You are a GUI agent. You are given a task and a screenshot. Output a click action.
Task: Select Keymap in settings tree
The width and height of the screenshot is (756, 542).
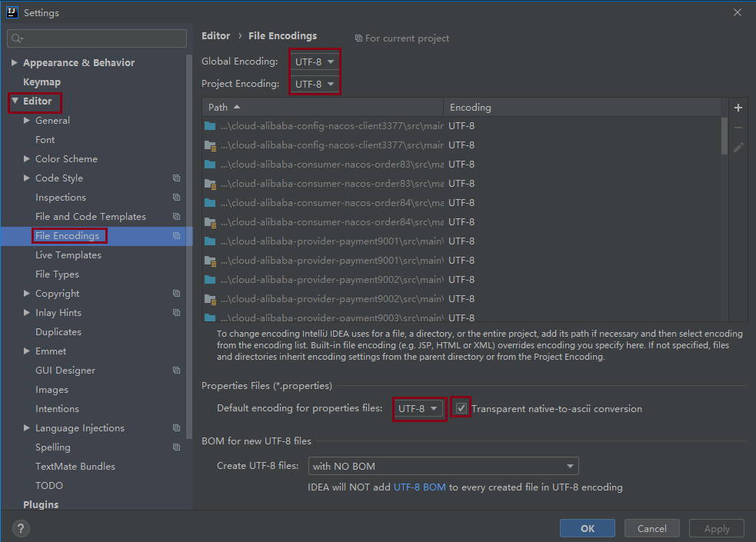pos(42,82)
